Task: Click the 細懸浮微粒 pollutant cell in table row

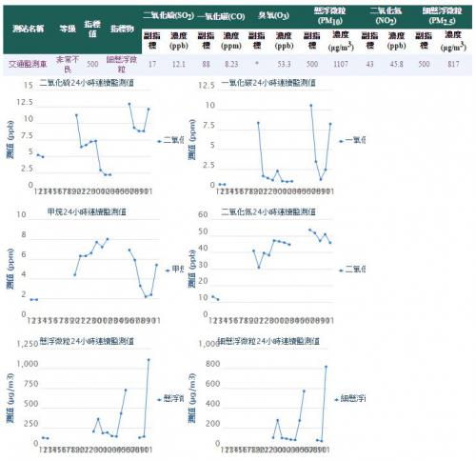Action: (x=122, y=64)
